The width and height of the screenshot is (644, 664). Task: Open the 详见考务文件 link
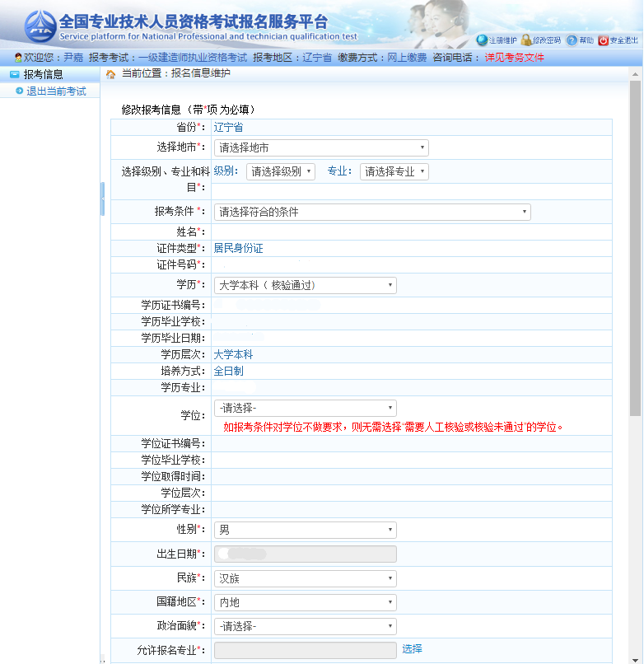[x=514, y=58]
